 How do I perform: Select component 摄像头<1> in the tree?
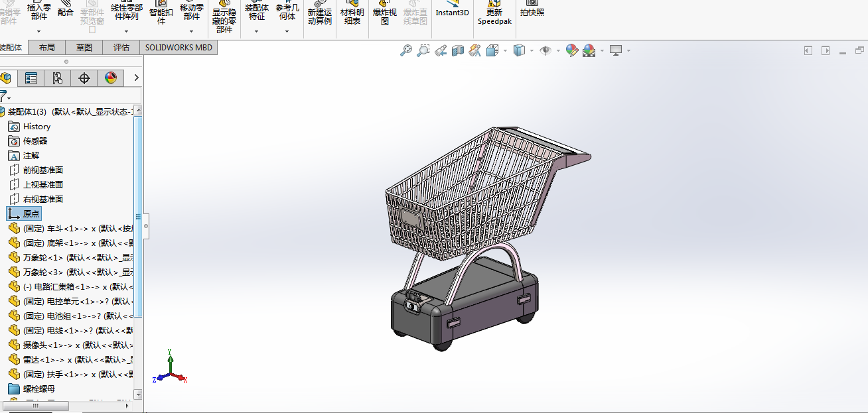(70, 345)
